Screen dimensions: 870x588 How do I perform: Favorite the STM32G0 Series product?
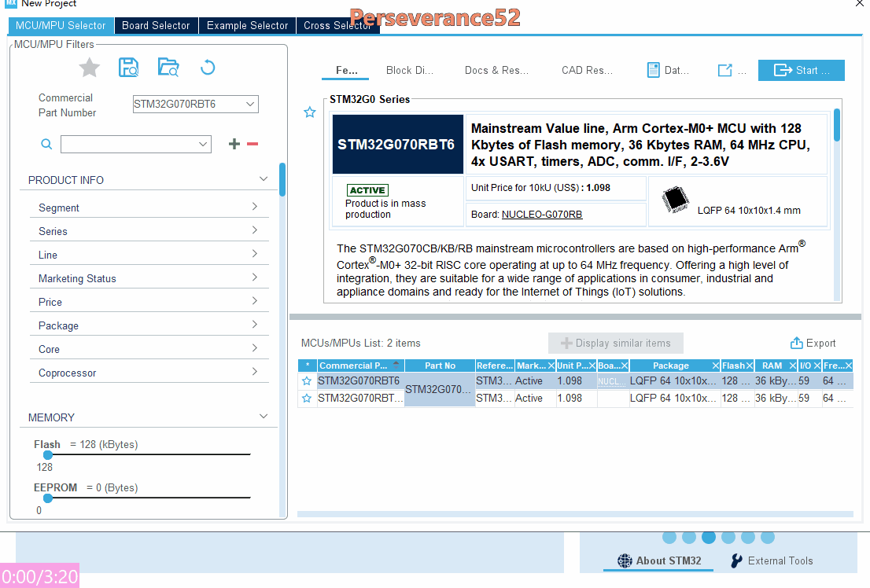coord(310,112)
